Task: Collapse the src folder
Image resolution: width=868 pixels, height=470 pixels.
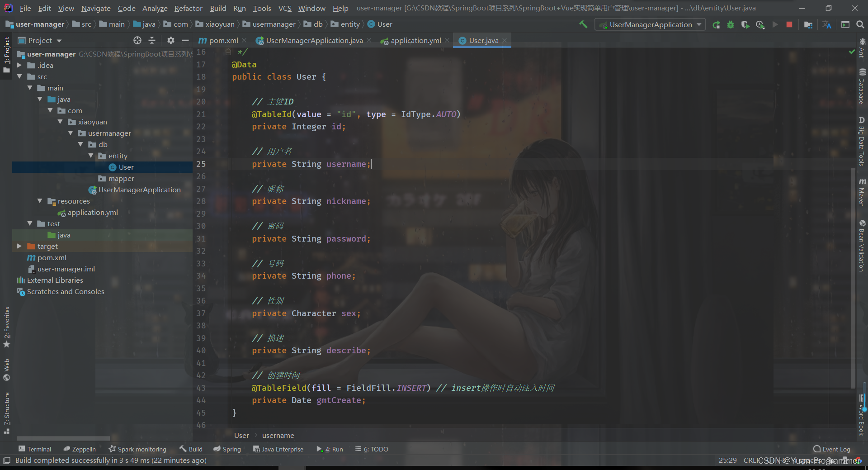Action: click(x=19, y=76)
